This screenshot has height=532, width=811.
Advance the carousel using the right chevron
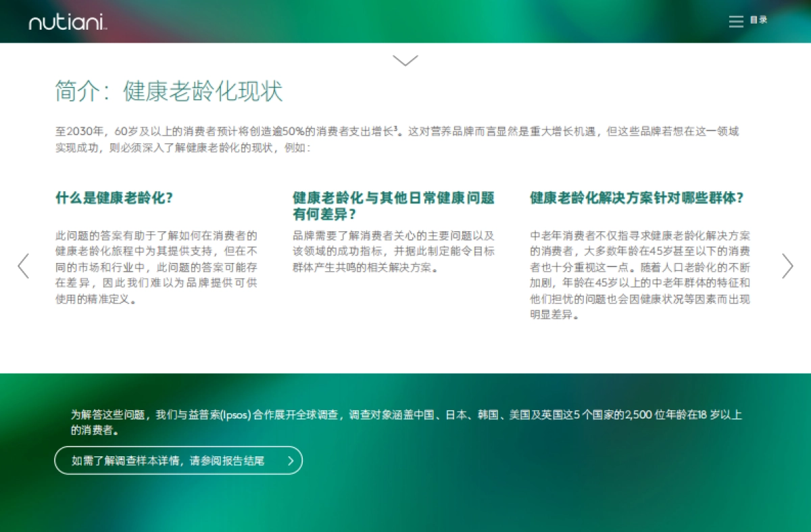click(x=787, y=266)
